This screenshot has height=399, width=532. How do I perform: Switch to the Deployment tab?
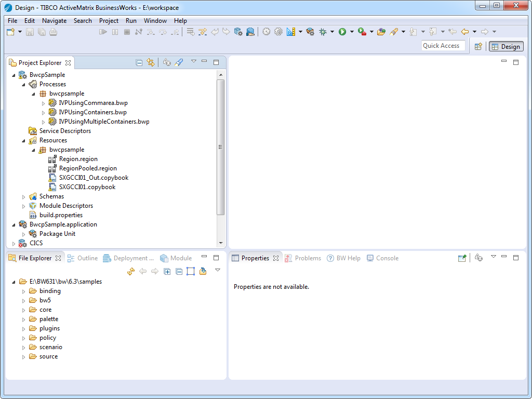pos(129,258)
